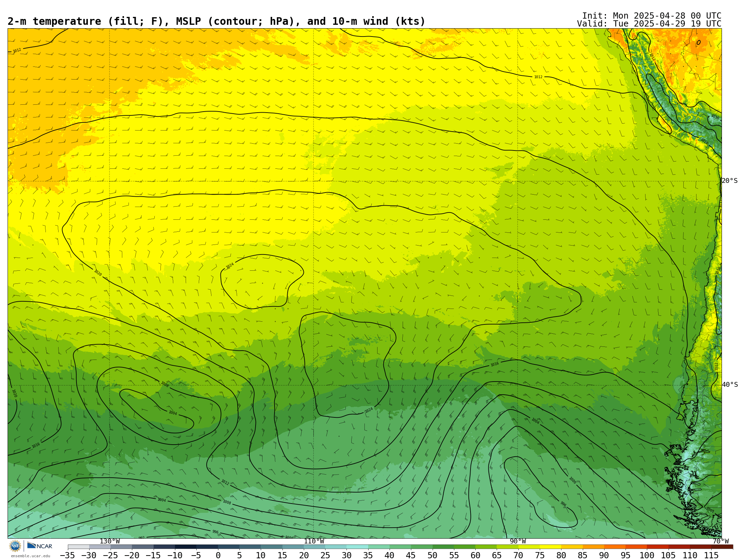The height and width of the screenshot is (560, 744).
Task: Click the NCAR logo
Action: pos(40,546)
